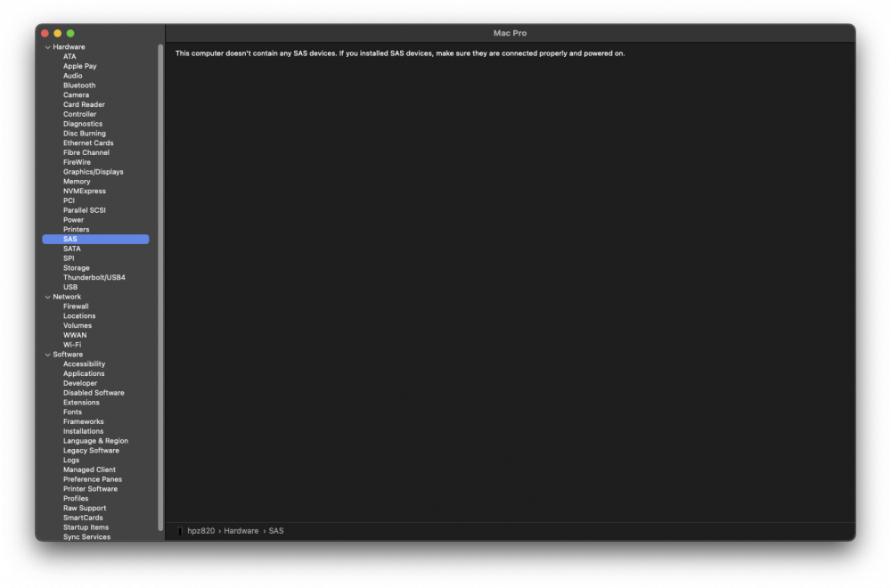891x588 pixels.
Task: Select Printer Software
Action: 90,490
